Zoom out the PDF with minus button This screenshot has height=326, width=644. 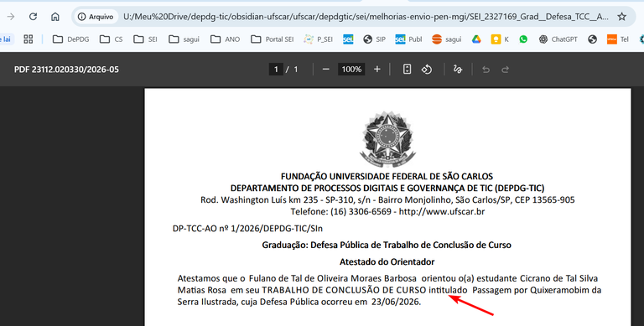point(325,70)
